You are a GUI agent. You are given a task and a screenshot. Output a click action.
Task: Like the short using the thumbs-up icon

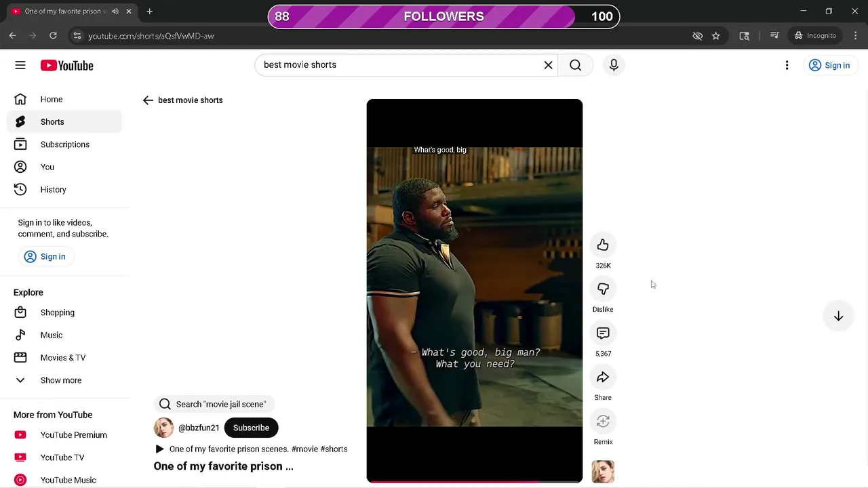[603, 245]
